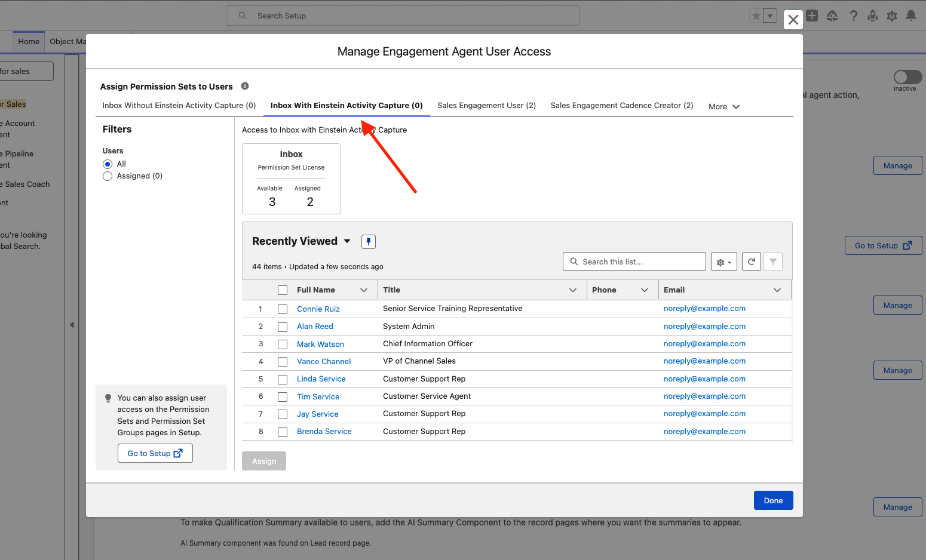Collapse the left sidebar arrow
The image size is (926, 560).
click(72, 325)
